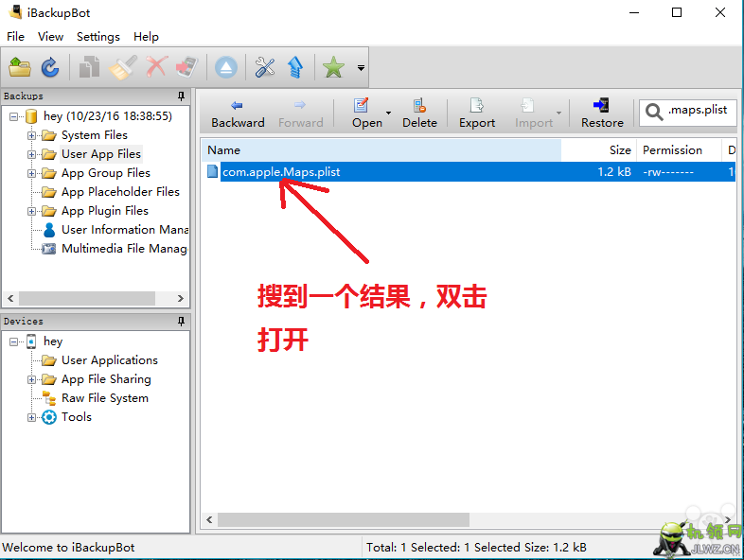Viewport: 744px width, 560px height.
Task: Open User Information Manager item
Action: coord(125,230)
